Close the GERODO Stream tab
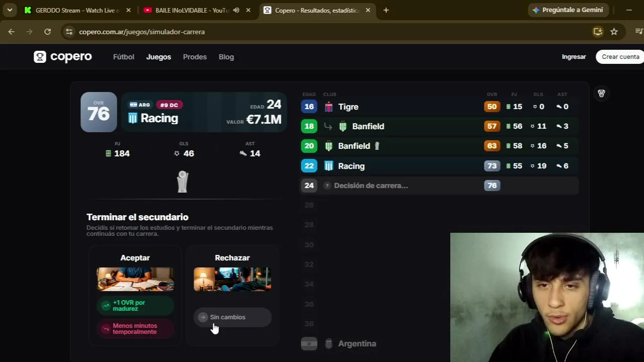This screenshot has width=644, height=362. pyautogui.click(x=128, y=10)
